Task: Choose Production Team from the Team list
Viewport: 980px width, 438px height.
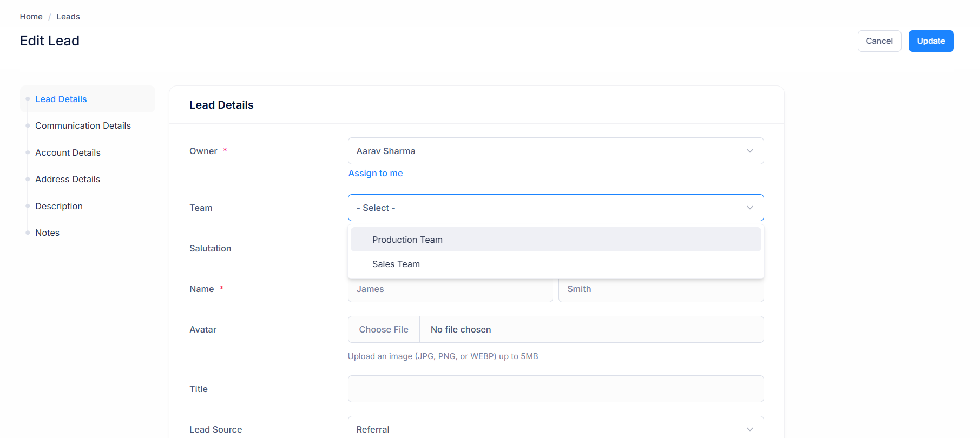Action: (x=556, y=240)
